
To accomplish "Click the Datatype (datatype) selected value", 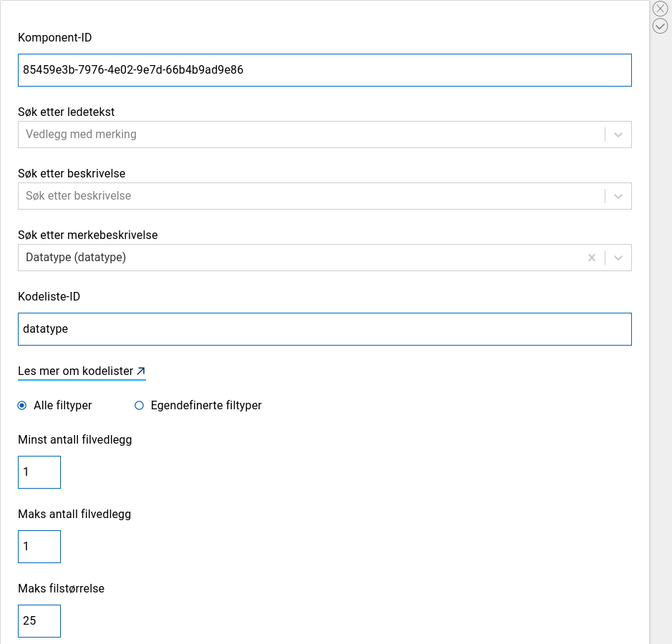I will (76, 258).
